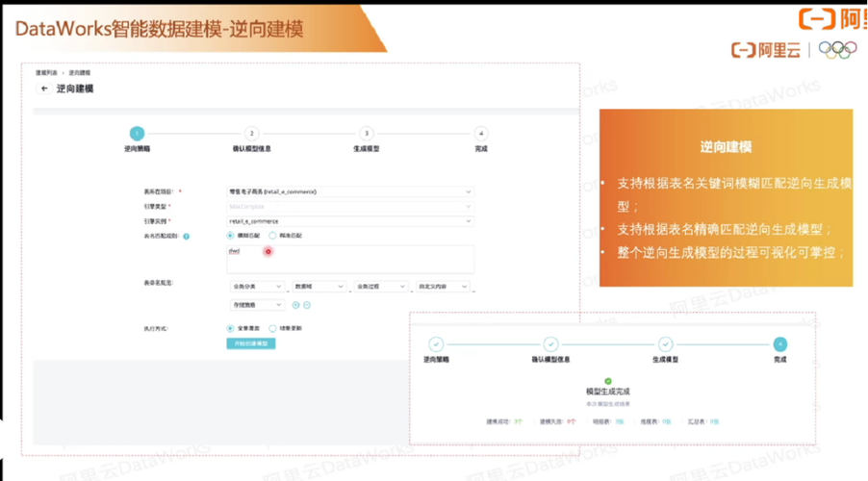Click the checked 逆向策略 step in result panel

click(x=436, y=344)
